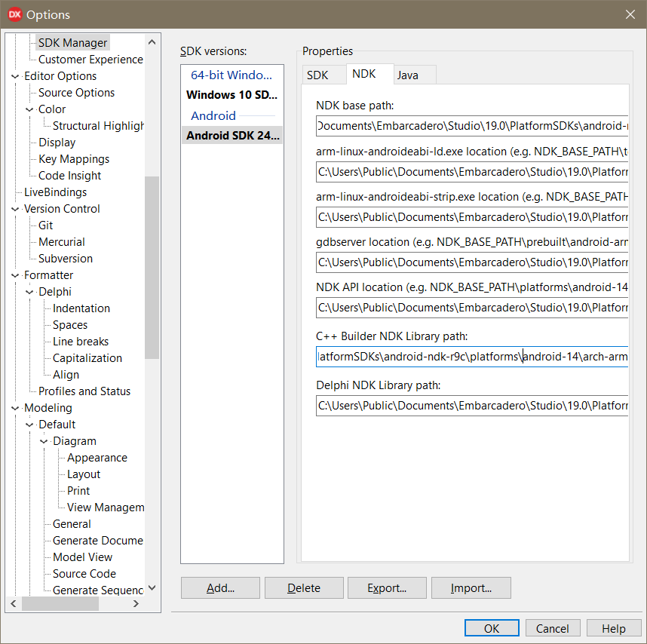Open Key Mappings options page
The image size is (647, 644).
(x=74, y=159)
